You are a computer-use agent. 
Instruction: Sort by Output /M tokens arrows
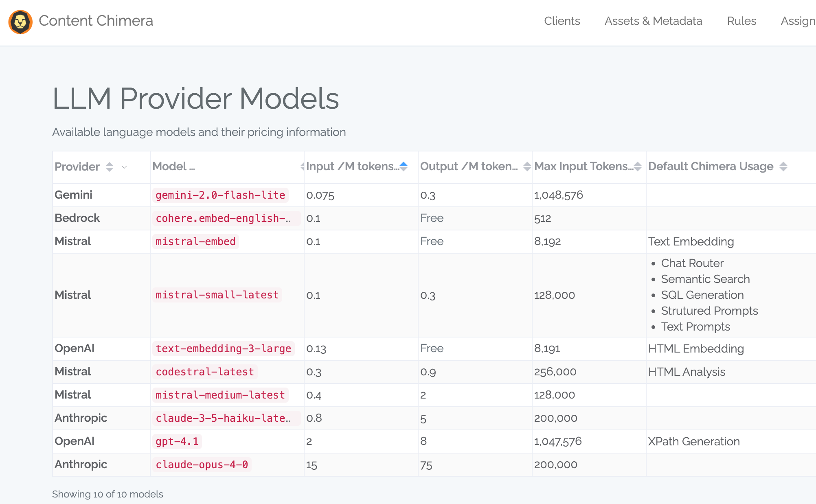point(527,167)
